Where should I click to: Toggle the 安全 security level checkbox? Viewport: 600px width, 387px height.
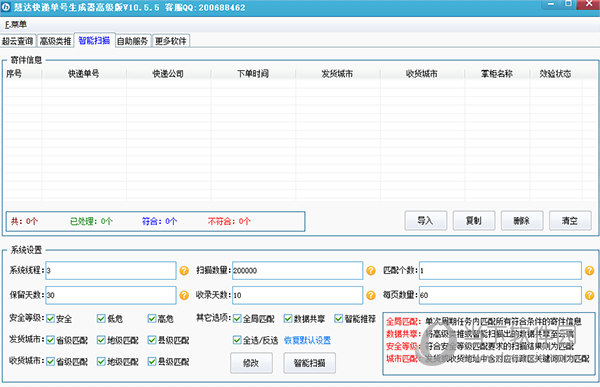point(51,318)
